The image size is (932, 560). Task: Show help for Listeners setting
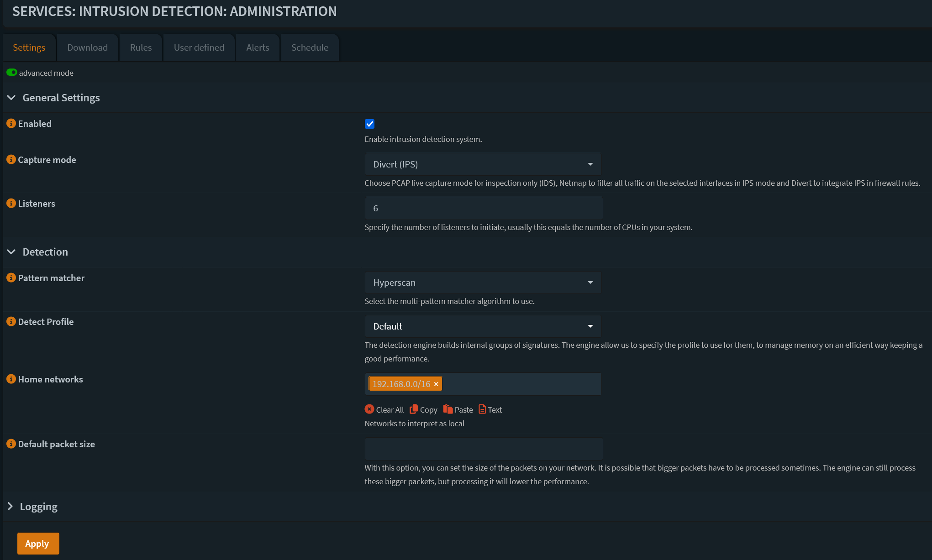[x=11, y=204]
